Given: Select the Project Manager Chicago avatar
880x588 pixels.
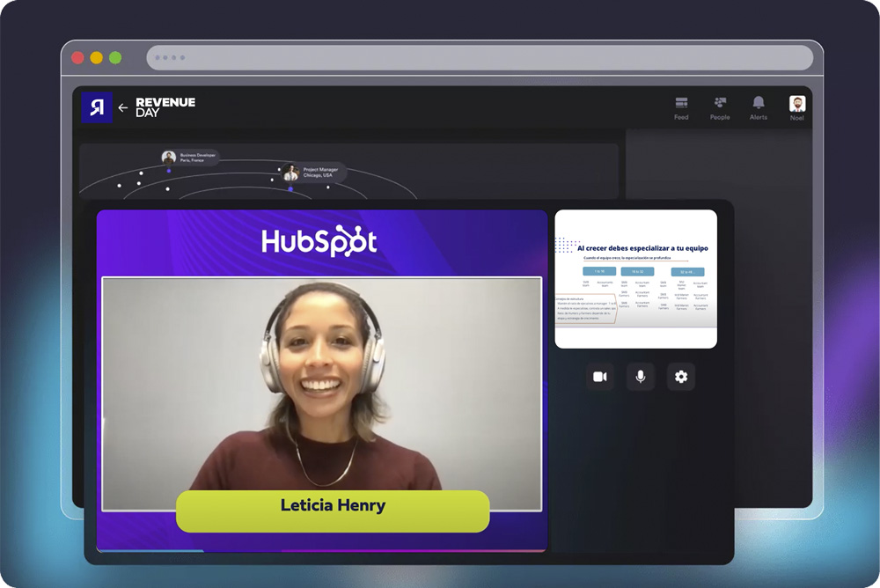Looking at the screenshot, I should pos(290,173).
